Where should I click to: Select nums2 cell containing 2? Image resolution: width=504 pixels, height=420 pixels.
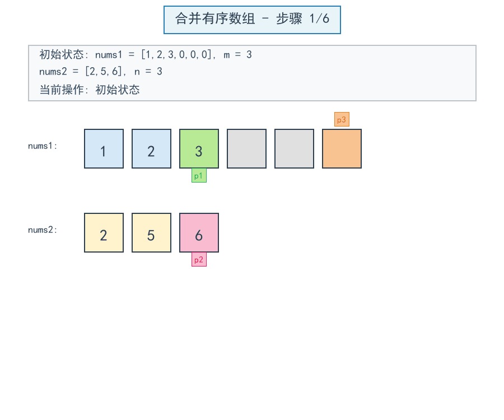tap(104, 233)
